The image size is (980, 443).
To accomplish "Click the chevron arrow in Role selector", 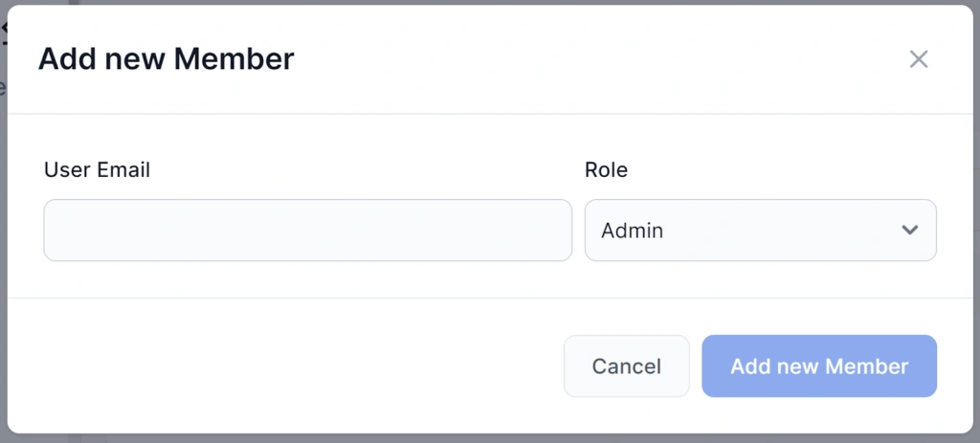I will click(x=909, y=230).
